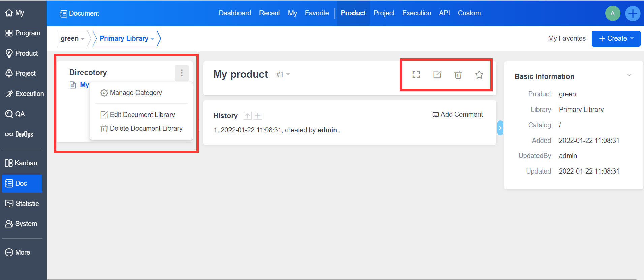Expand the green product dropdown
644x280 pixels.
pyautogui.click(x=72, y=39)
